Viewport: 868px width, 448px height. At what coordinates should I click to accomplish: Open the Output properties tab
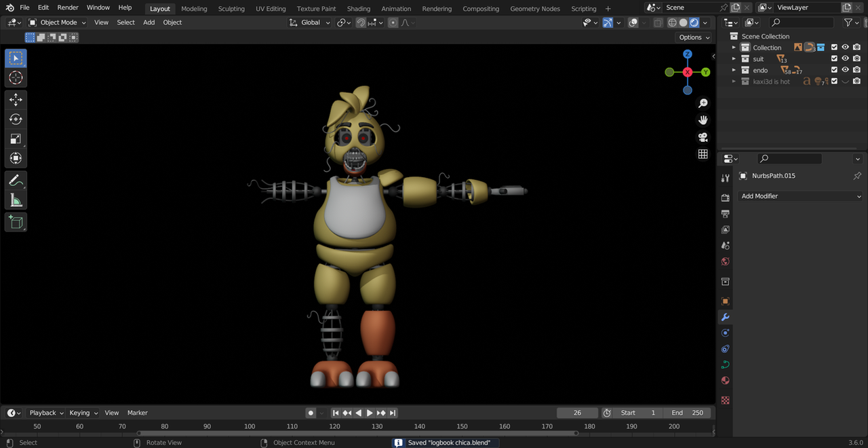pyautogui.click(x=726, y=214)
